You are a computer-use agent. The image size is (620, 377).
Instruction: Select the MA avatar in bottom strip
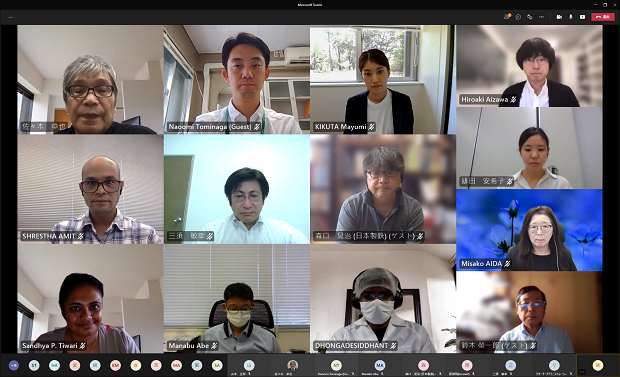(x=176, y=366)
